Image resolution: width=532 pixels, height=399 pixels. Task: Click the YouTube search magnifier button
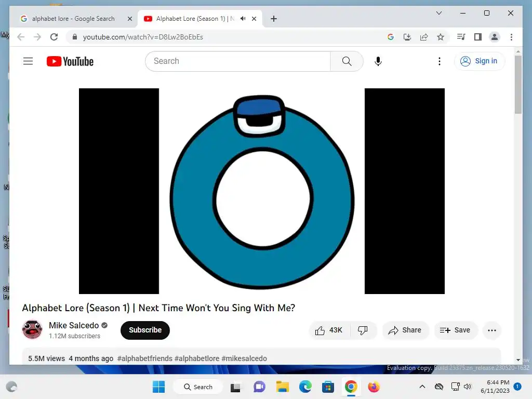pos(347,61)
